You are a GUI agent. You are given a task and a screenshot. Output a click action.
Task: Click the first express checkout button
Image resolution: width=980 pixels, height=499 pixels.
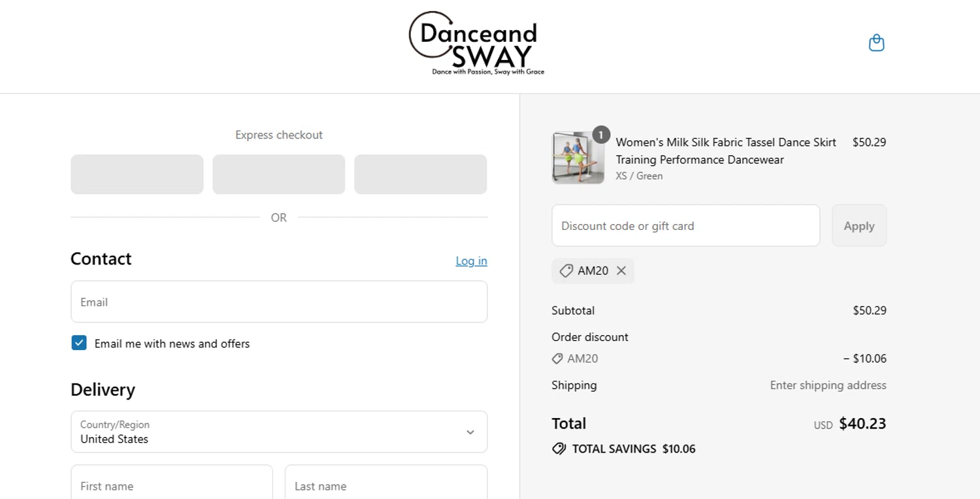pyautogui.click(x=137, y=174)
